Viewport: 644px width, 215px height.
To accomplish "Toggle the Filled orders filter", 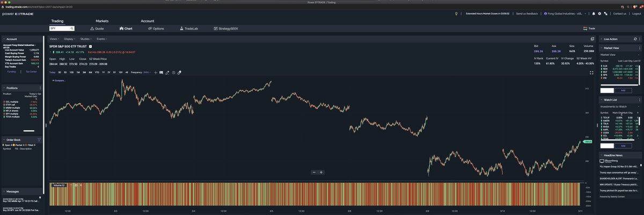I will [x=32, y=145].
